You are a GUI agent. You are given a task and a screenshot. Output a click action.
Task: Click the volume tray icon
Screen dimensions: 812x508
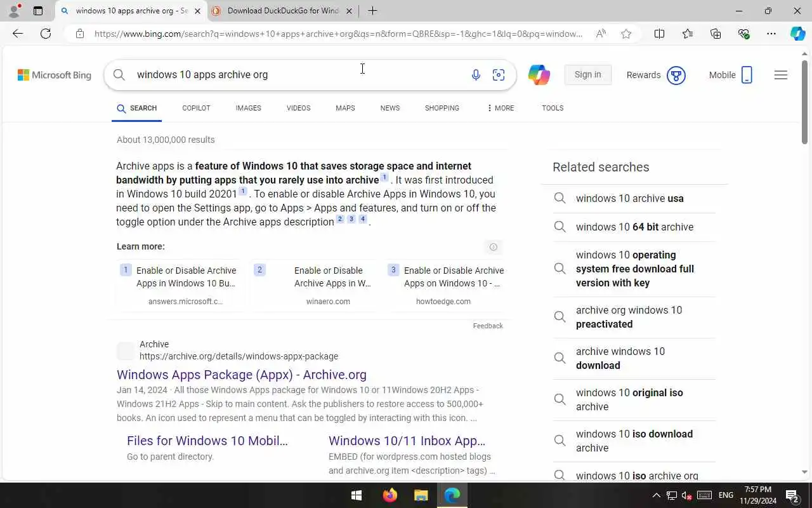(x=687, y=495)
